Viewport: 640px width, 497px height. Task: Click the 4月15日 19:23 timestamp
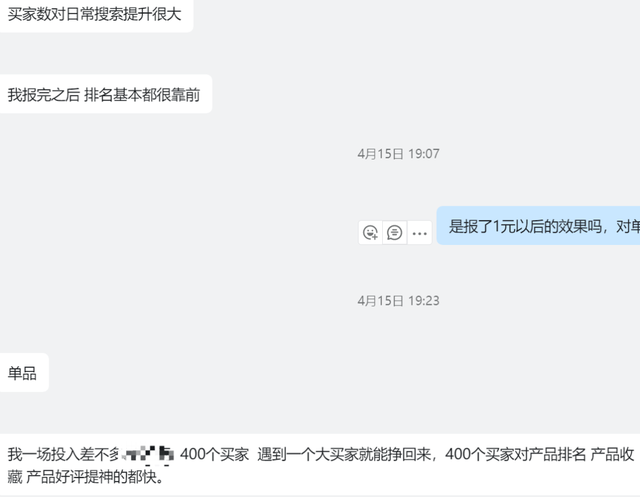pyautogui.click(x=398, y=300)
